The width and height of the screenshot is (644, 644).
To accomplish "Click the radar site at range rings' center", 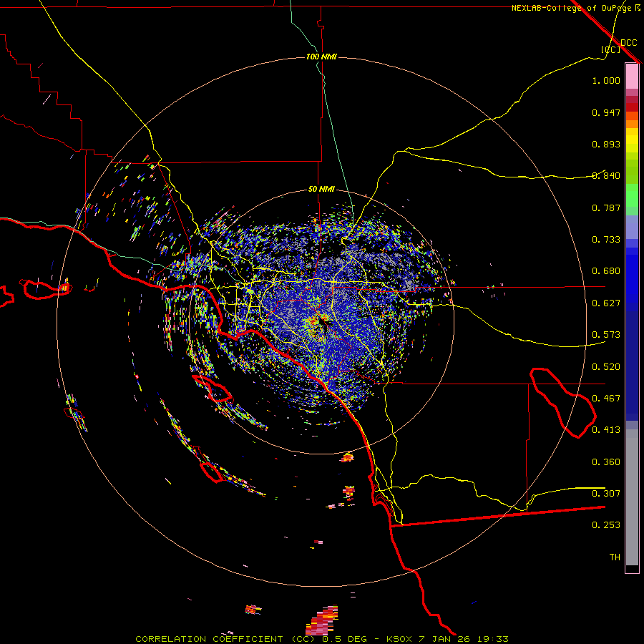I will (x=321, y=322).
